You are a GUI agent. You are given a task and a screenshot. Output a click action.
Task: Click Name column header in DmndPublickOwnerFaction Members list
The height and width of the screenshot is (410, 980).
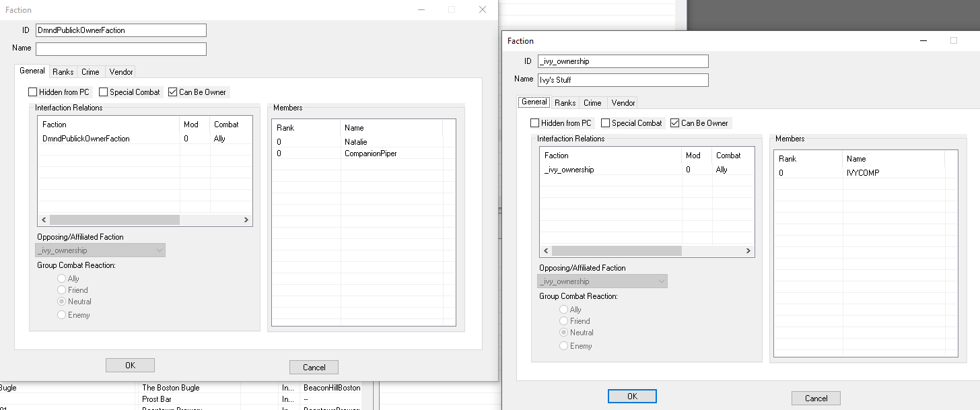point(391,128)
